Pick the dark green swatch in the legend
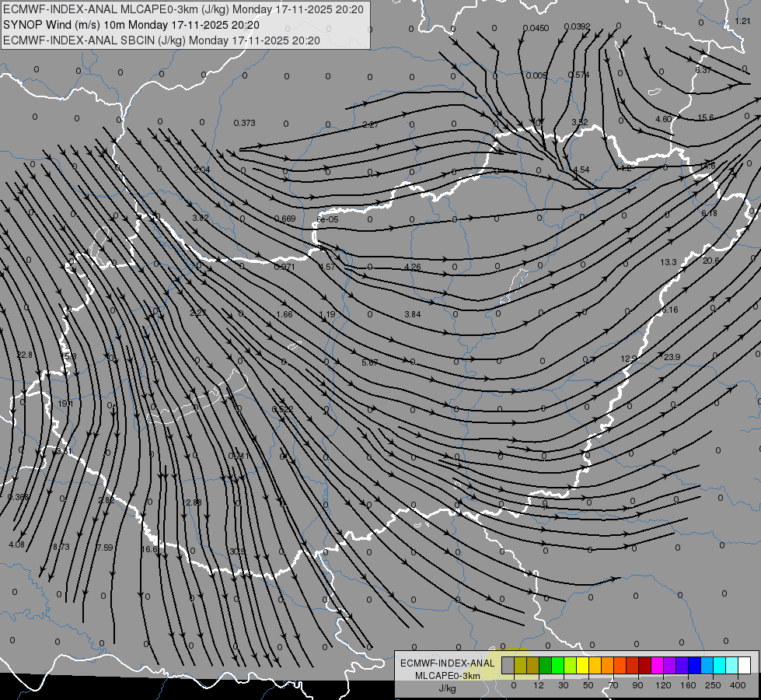This screenshot has width=761, height=700. (545, 666)
